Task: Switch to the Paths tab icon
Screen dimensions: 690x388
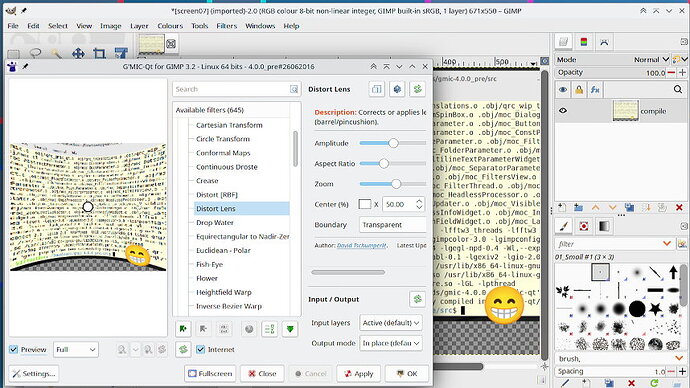Action: pos(604,42)
